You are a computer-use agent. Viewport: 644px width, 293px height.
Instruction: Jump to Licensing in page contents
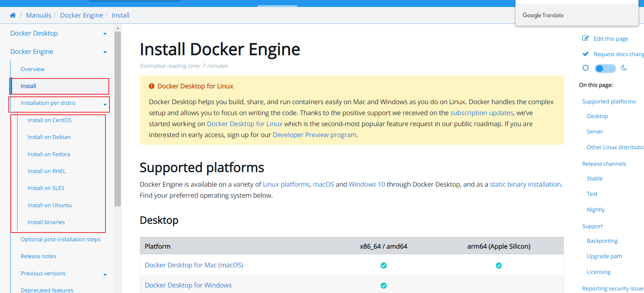599,272
